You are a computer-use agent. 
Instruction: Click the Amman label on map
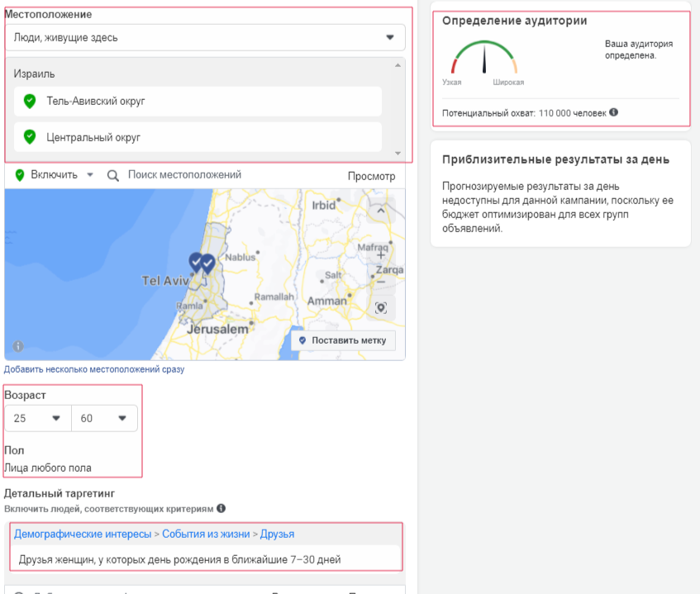(327, 302)
